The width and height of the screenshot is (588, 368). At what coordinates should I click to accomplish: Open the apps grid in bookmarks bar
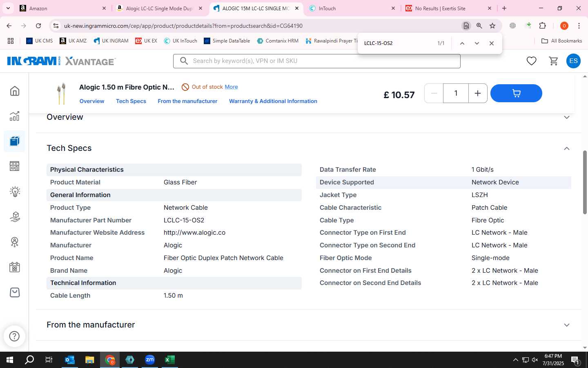(11, 41)
